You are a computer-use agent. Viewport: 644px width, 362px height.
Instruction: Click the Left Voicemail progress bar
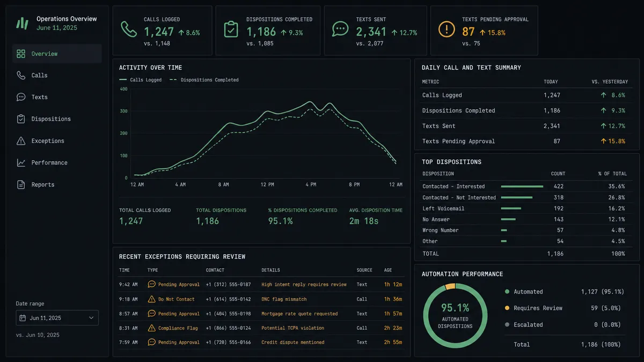click(x=511, y=208)
